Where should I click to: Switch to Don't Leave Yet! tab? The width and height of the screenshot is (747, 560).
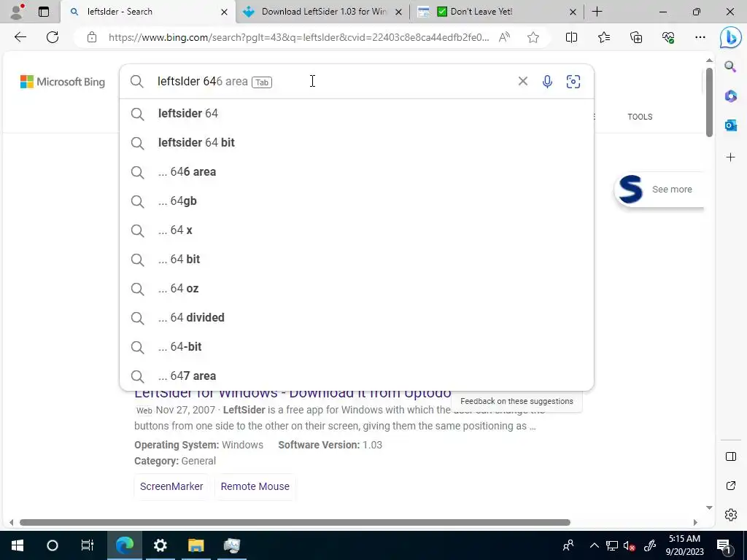click(x=497, y=12)
